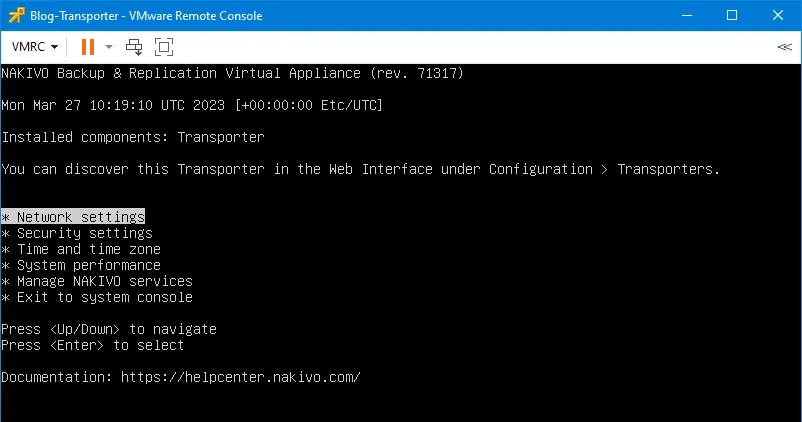Choose Security settings in console menu
The image size is (802, 422).
(x=84, y=233)
